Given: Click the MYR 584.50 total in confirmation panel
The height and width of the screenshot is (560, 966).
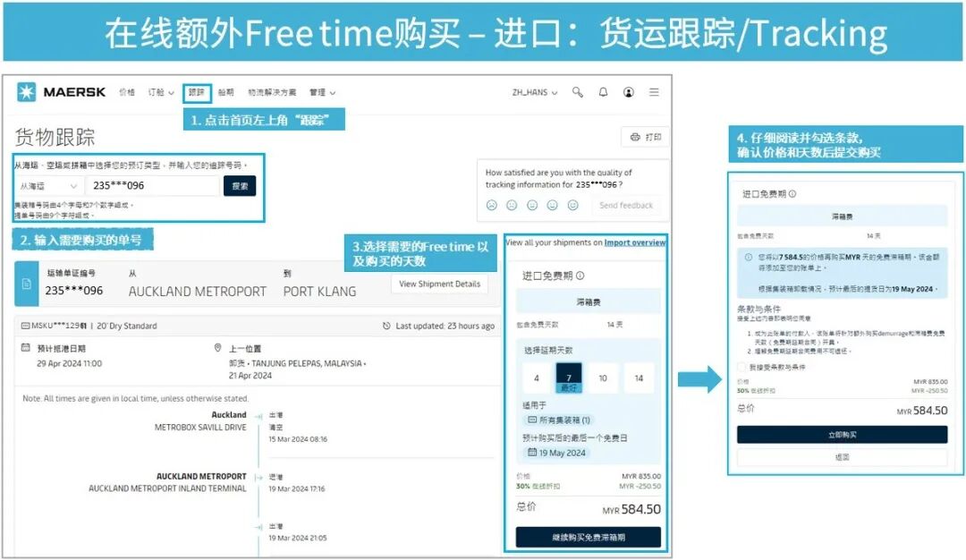Looking at the screenshot, I should [x=921, y=411].
